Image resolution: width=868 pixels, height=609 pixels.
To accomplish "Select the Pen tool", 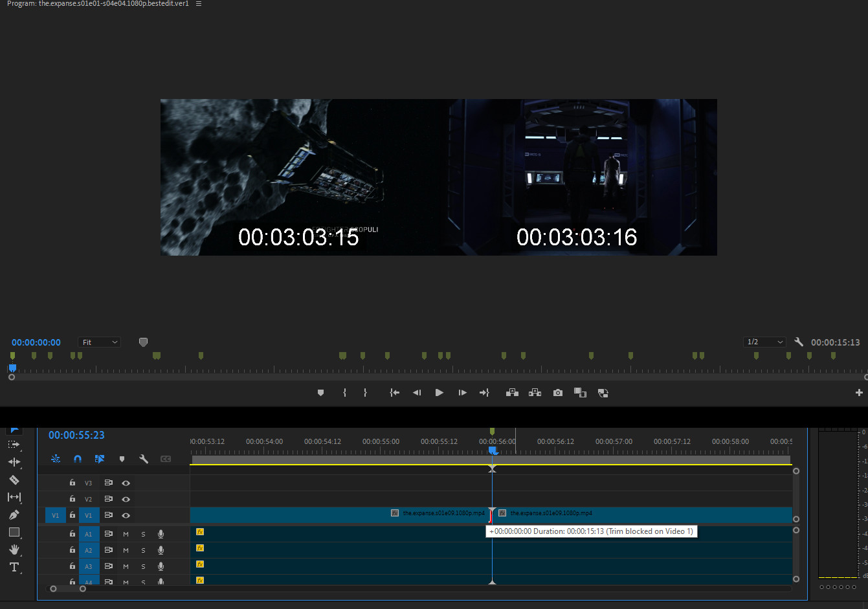I will pos(14,515).
